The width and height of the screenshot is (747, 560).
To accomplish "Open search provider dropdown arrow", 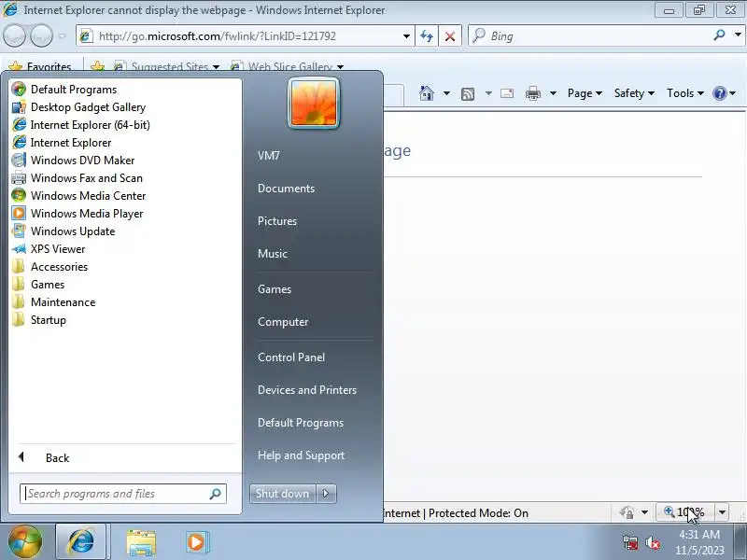I will [738, 35].
